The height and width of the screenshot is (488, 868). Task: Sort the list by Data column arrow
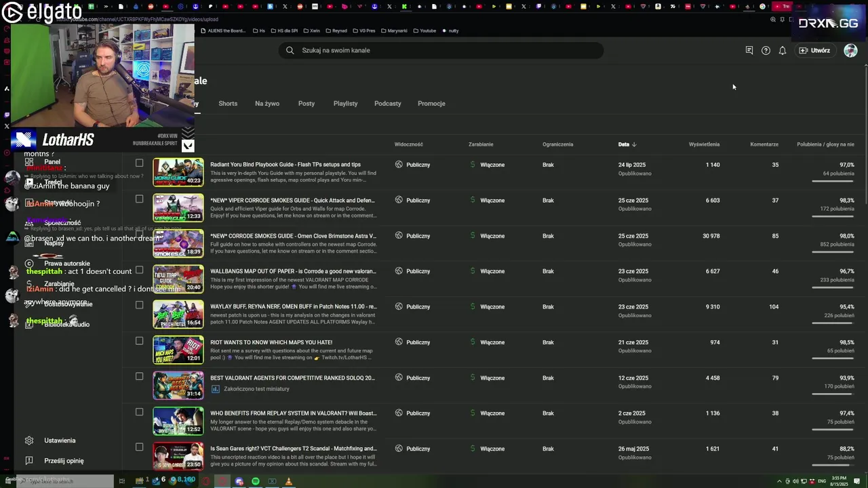pyautogui.click(x=634, y=144)
